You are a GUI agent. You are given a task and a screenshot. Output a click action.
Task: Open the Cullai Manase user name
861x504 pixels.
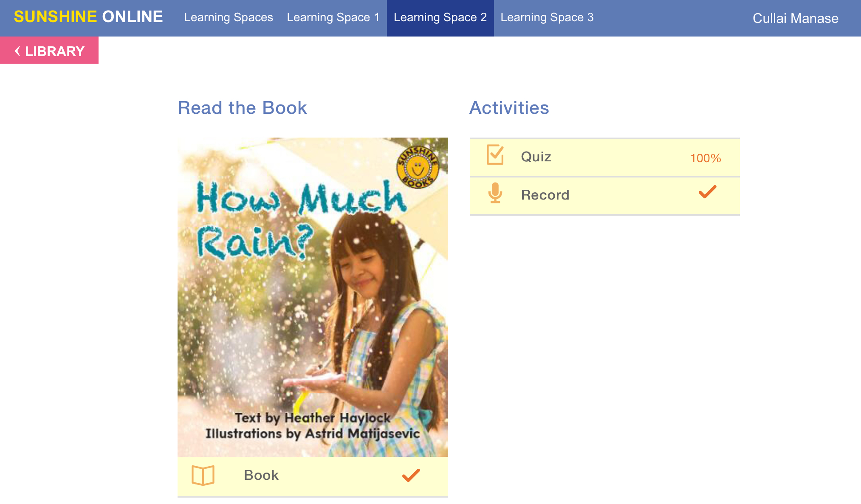coord(796,18)
